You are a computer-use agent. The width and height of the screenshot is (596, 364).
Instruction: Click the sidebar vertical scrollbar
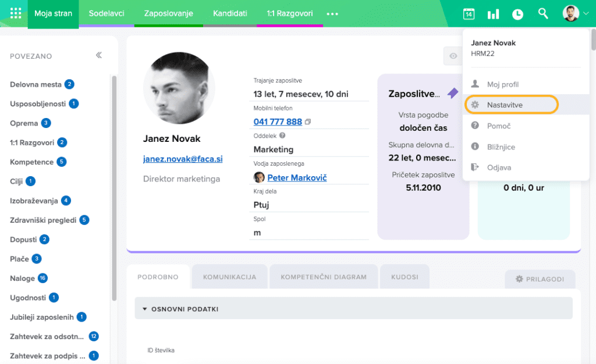pyautogui.click(x=114, y=174)
